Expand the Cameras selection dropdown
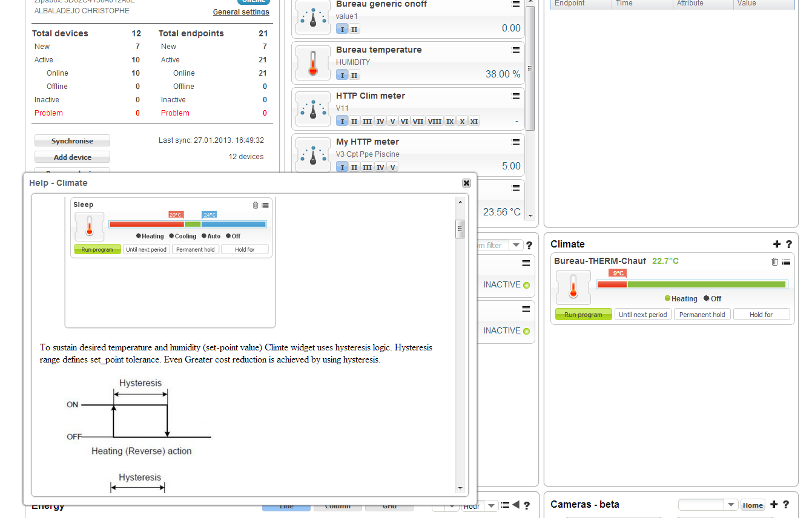Viewport: 812px width, 518px height. tap(731, 505)
